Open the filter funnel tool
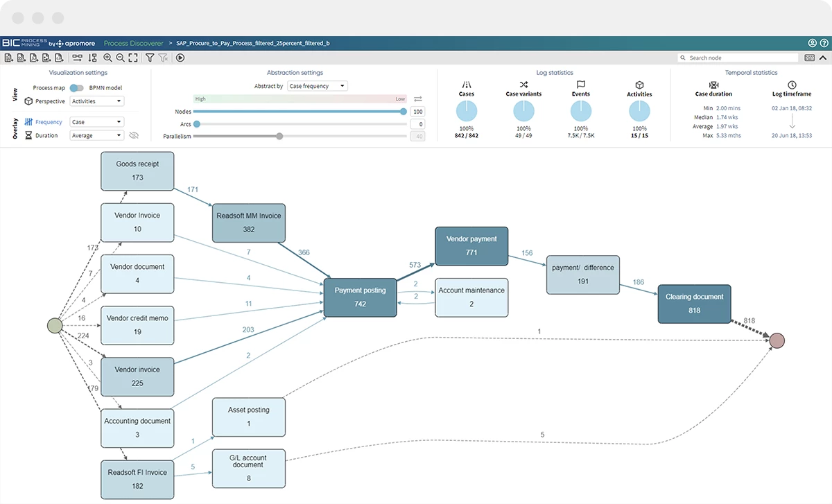Viewport: 832px width, 504px height. [150, 58]
